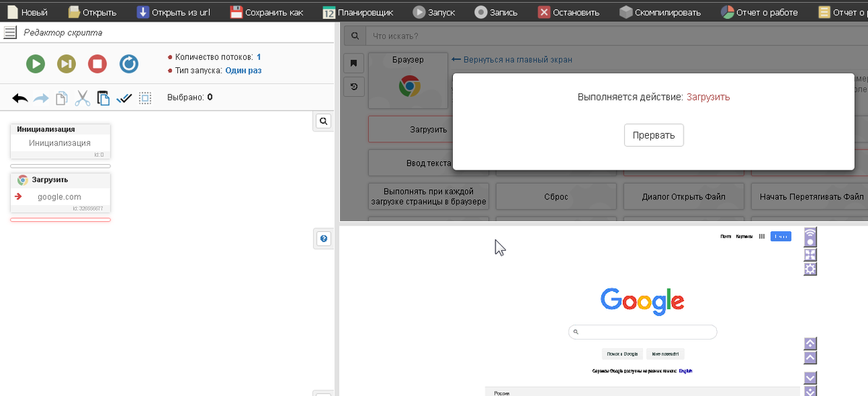Click Вернуться на главный экран link
The width and height of the screenshot is (868, 396).
point(511,60)
